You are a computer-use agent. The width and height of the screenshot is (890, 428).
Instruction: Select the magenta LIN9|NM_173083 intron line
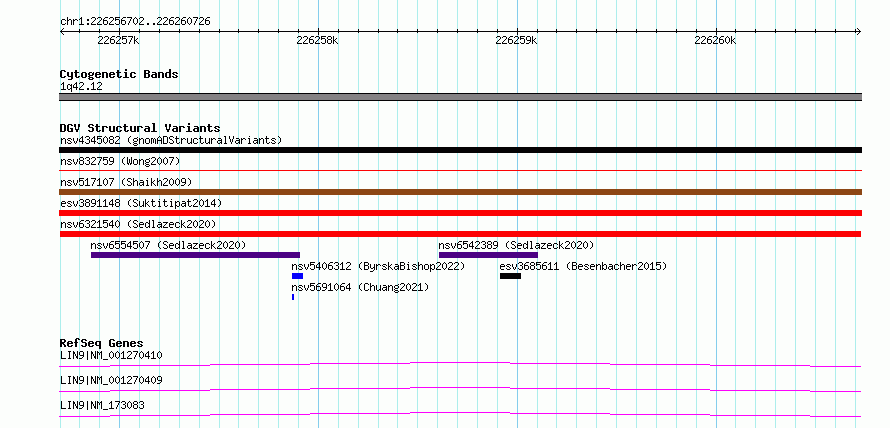460,414
